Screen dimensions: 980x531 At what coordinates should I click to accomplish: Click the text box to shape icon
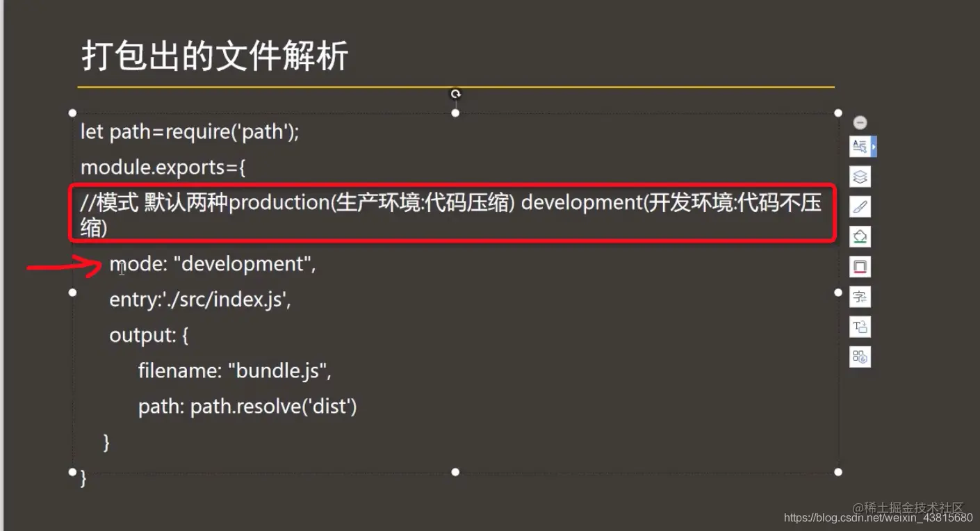[x=860, y=327]
